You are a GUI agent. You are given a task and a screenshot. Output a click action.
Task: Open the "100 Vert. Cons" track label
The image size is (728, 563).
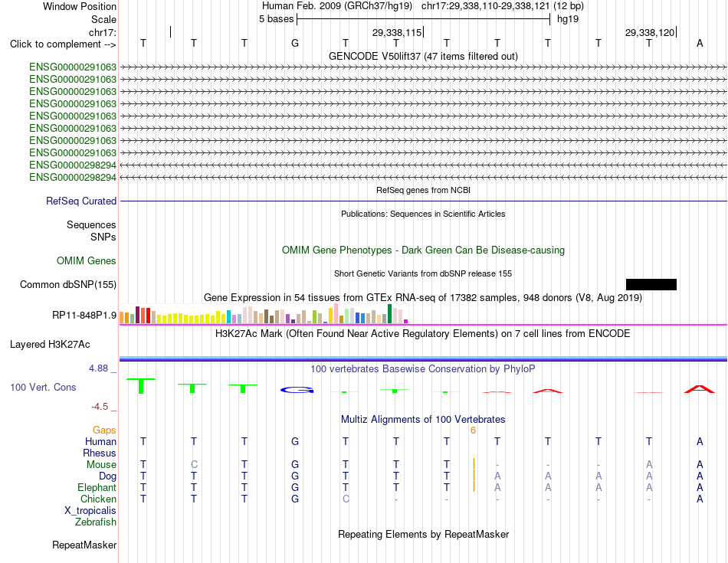pyautogui.click(x=43, y=387)
